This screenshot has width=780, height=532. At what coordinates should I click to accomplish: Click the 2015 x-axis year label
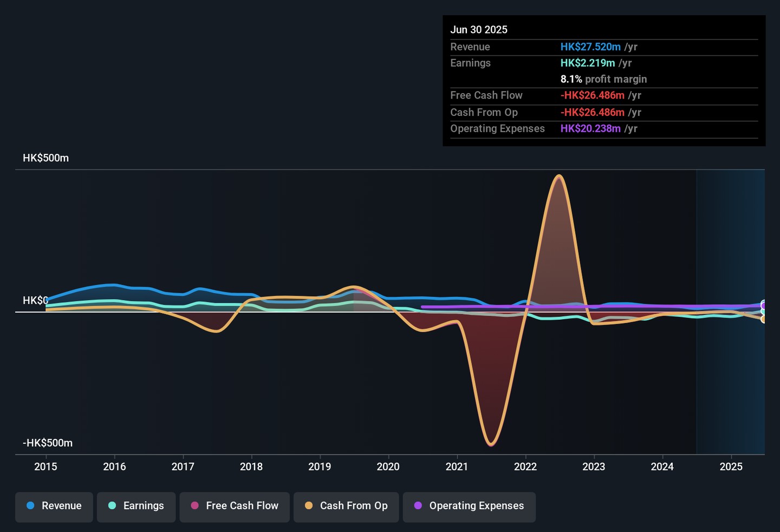pyautogui.click(x=45, y=466)
